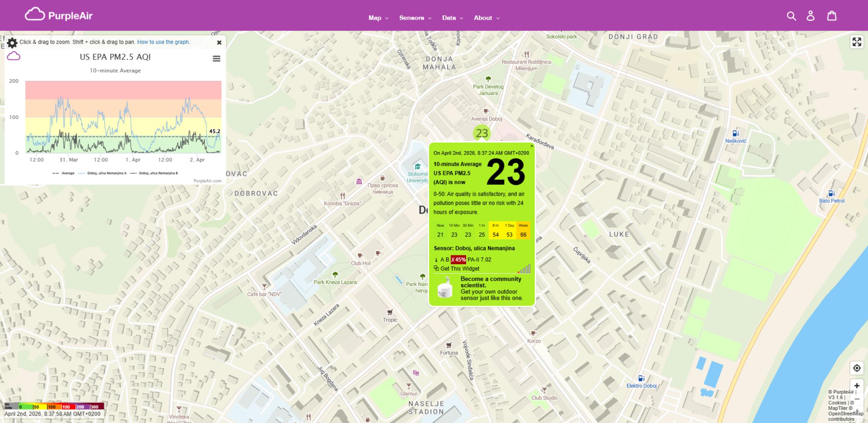The width and height of the screenshot is (868, 423).
Task: Center map on my location
Action: (856, 368)
